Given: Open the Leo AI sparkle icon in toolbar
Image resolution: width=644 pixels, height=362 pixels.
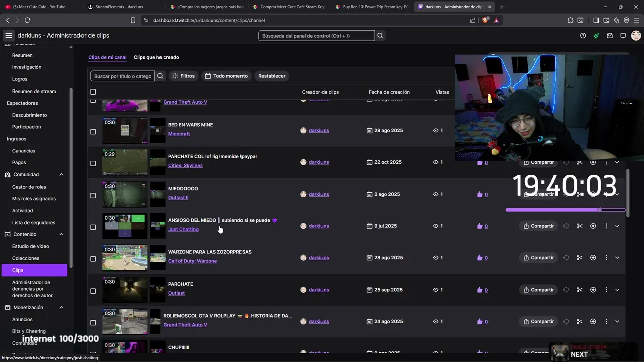Looking at the screenshot, I should tap(616, 20).
